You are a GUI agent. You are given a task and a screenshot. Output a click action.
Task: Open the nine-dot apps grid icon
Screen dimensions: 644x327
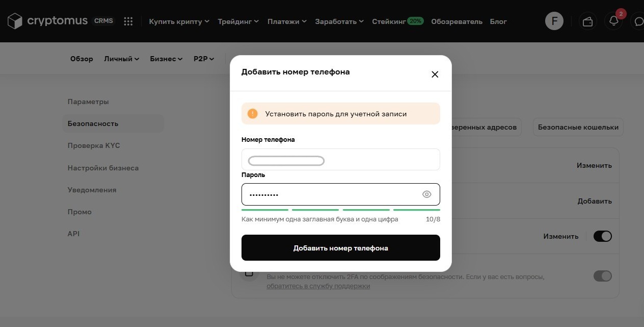tap(128, 21)
